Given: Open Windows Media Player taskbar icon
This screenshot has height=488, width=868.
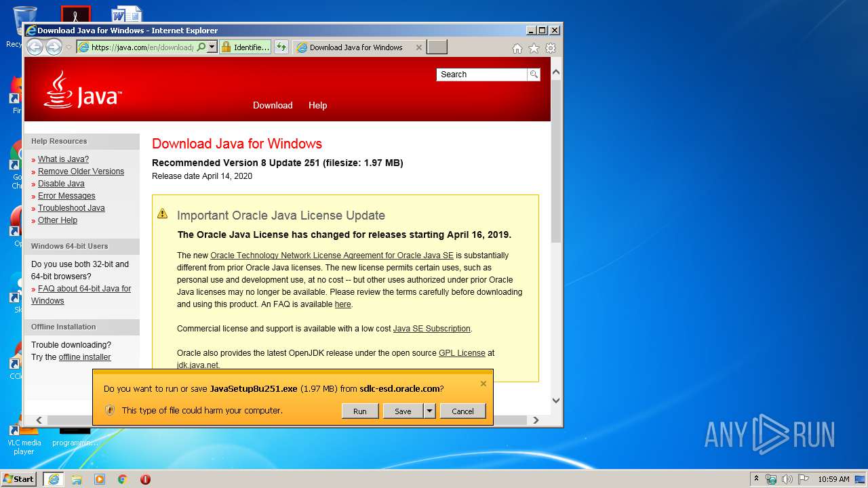Looking at the screenshot, I should coord(100,479).
